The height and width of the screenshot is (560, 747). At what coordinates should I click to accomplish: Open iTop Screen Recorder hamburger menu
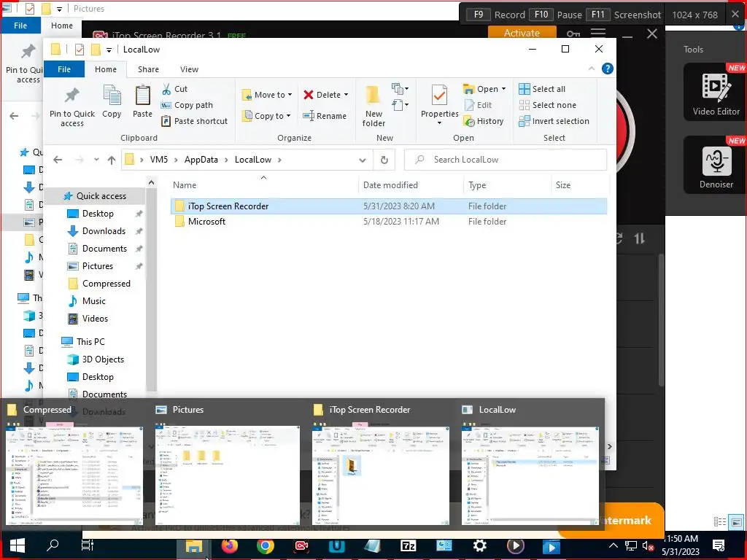pos(598,33)
